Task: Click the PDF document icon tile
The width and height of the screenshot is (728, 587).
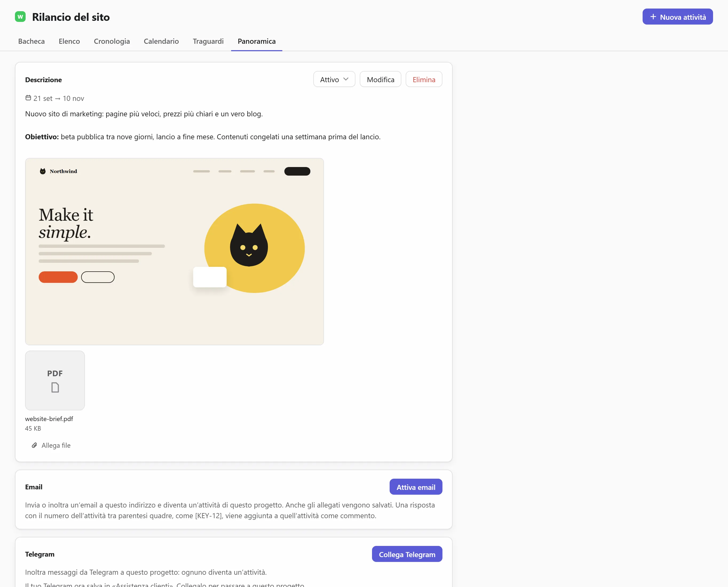Action: pos(55,380)
